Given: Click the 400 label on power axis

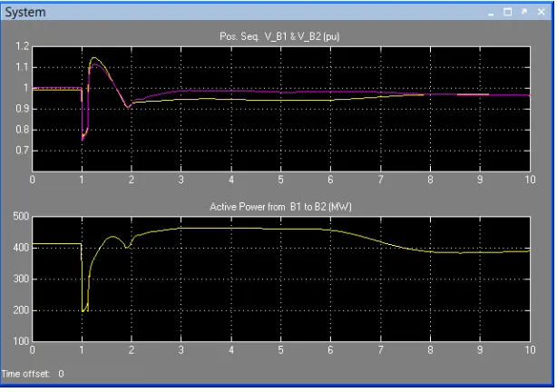Looking at the screenshot, I should coord(21,248).
